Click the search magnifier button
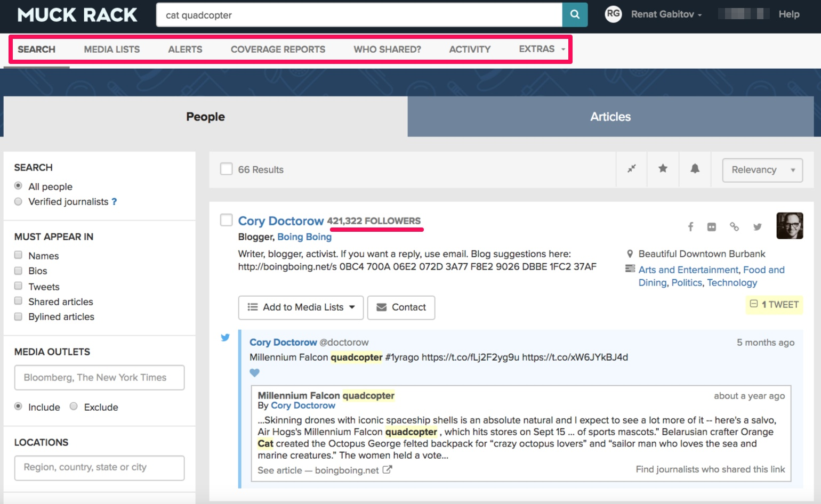Screen dimensions: 821x504 pos(575,15)
